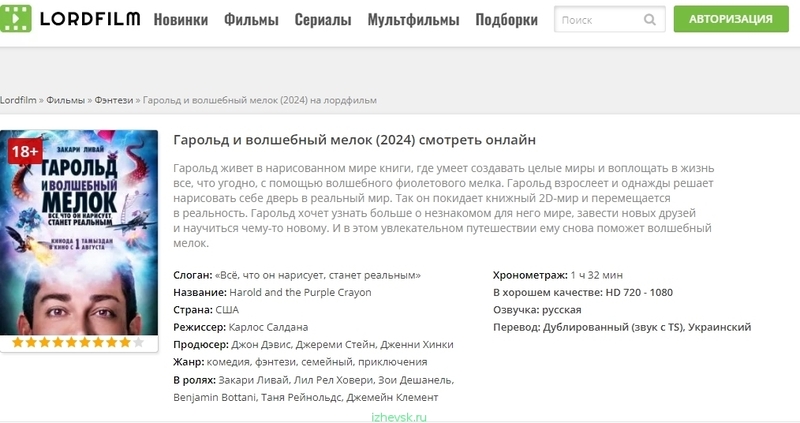Open the Подборки menu item
This screenshot has width=800, height=423.
point(507,19)
